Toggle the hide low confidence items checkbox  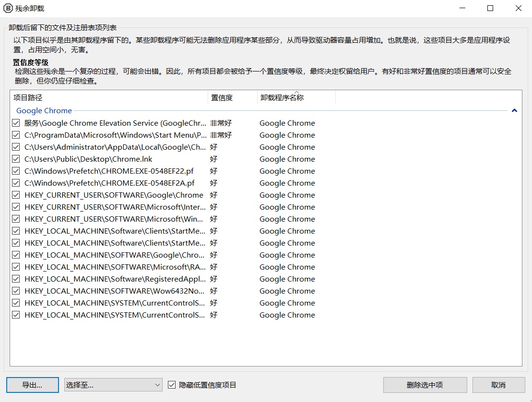point(172,385)
